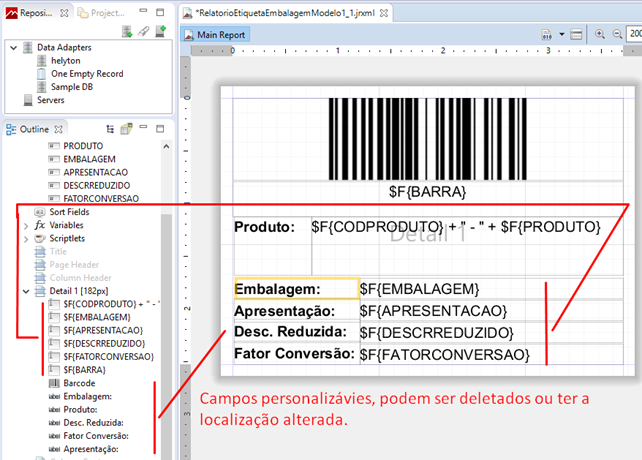642x460 pixels.
Task: Collapse the Data Adapters tree node
Action: 14,48
